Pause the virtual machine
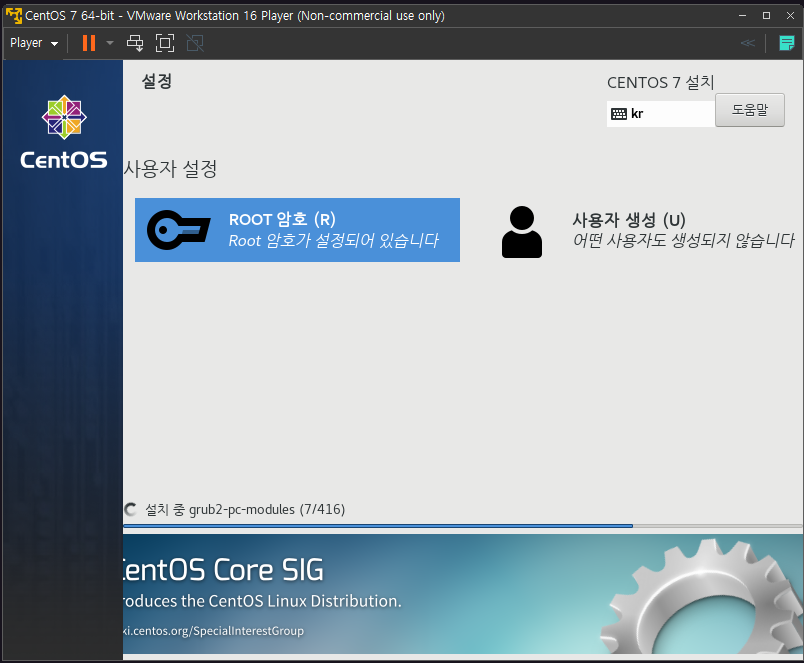This screenshot has width=804, height=663. [89, 43]
